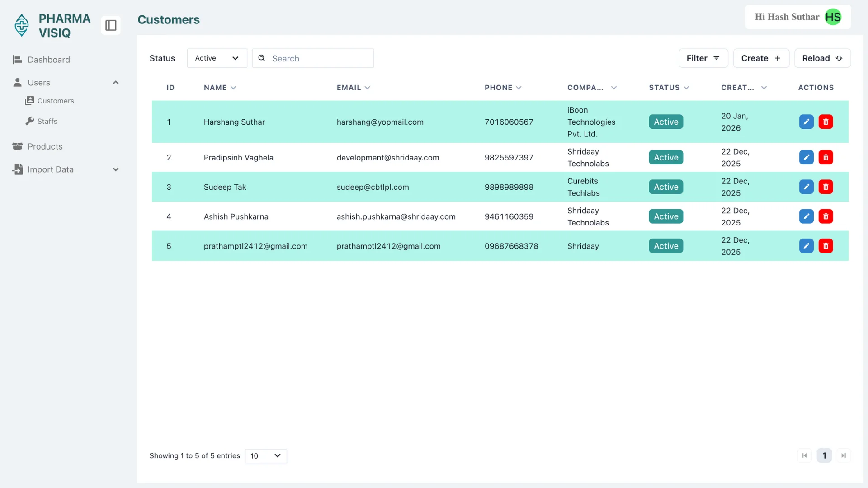
Task: Collapse the Users sidebar section
Action: 115,83
